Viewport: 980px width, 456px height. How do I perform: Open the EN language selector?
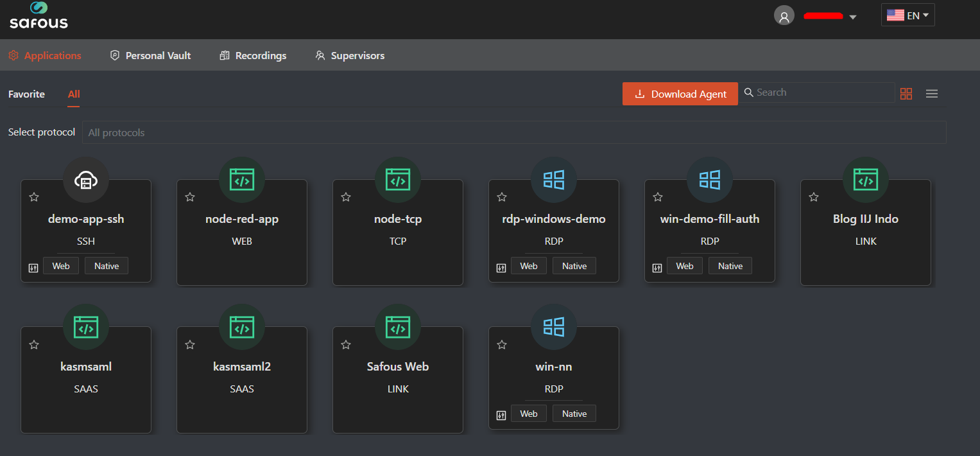[907, 15]
